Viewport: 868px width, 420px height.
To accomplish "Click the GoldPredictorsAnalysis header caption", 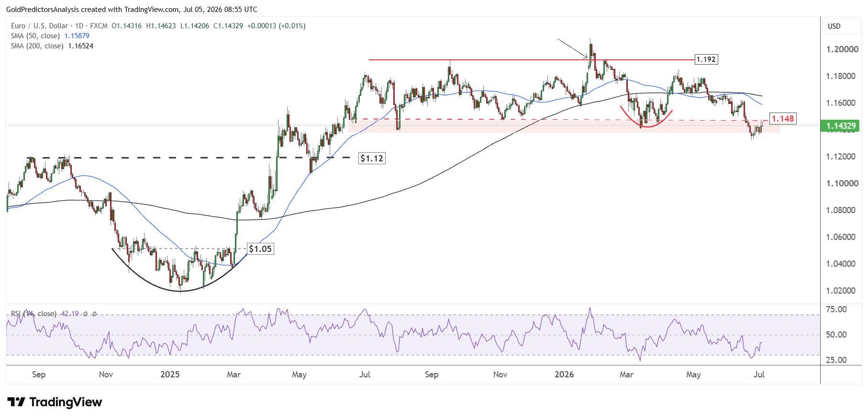I will 132,10.
